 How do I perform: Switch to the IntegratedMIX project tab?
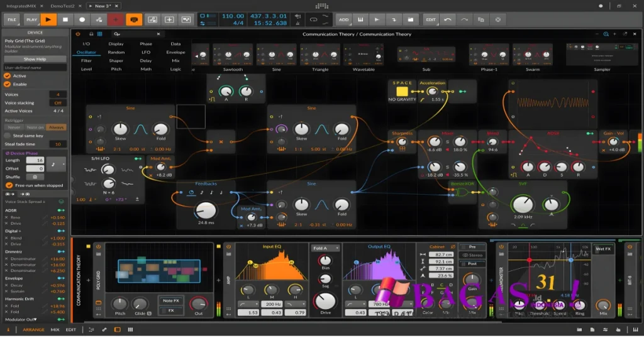pos(21,6)
